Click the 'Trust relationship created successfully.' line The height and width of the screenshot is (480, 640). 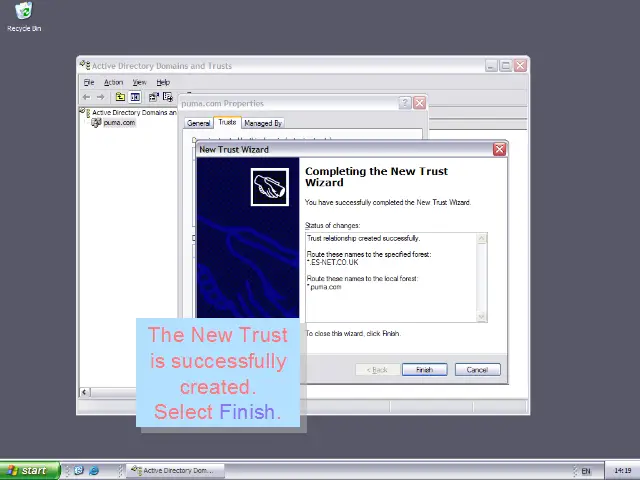click(363, 238)
